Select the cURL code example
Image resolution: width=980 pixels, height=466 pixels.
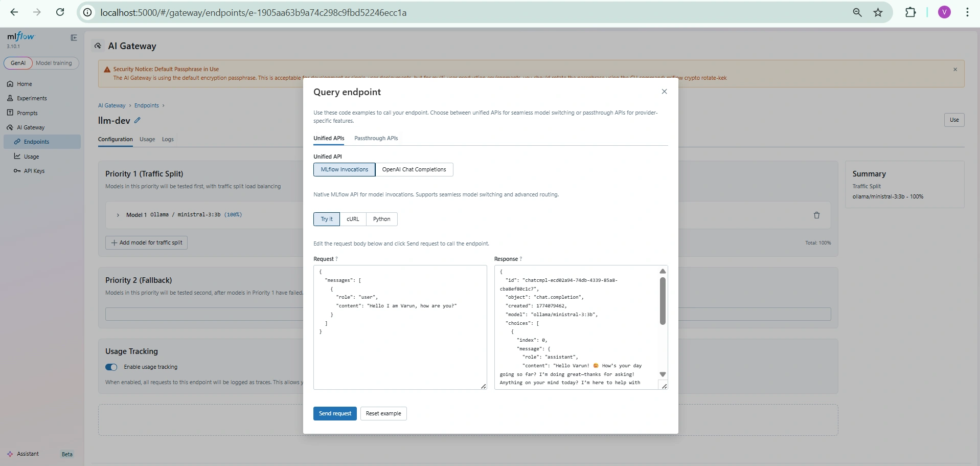[x=353, y=219]
